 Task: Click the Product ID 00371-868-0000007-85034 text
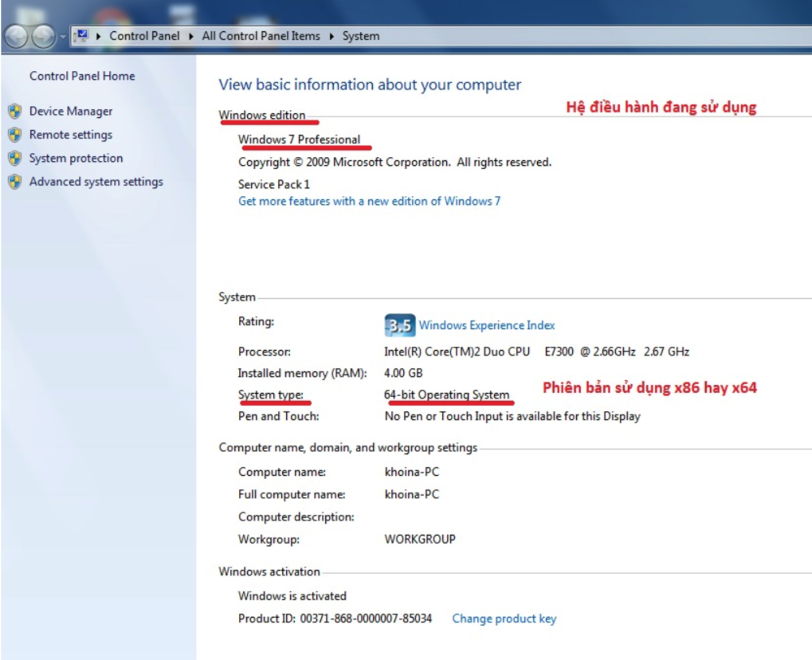[x=335, y=619]
